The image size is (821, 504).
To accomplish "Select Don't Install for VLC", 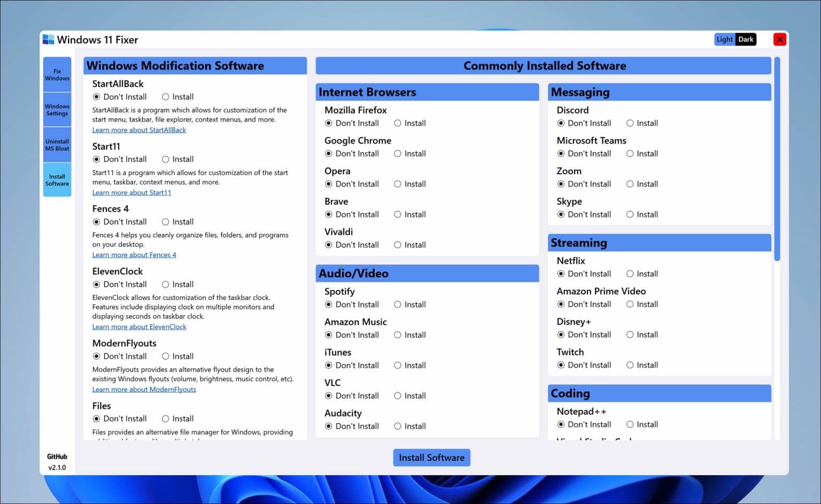I will click(328, 396).
